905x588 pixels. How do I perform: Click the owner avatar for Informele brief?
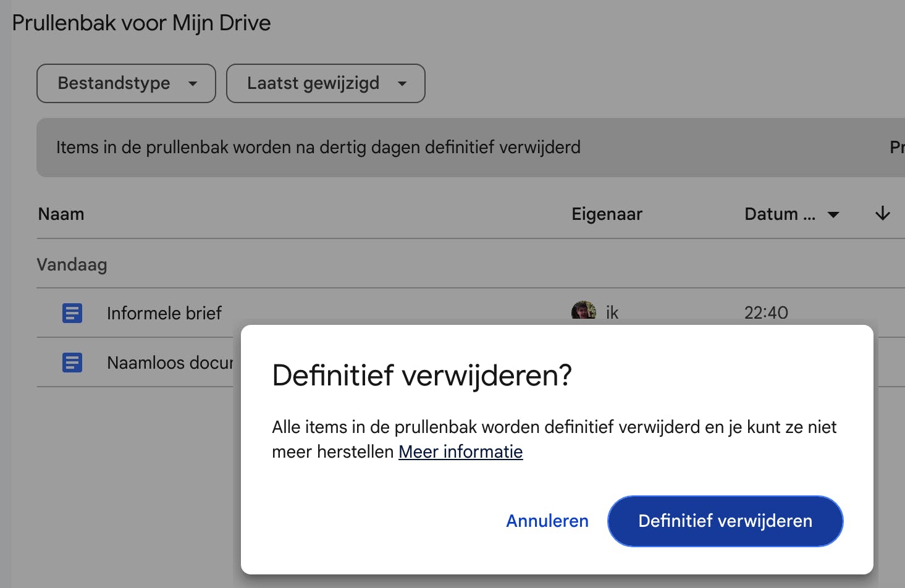click(584, 311)
